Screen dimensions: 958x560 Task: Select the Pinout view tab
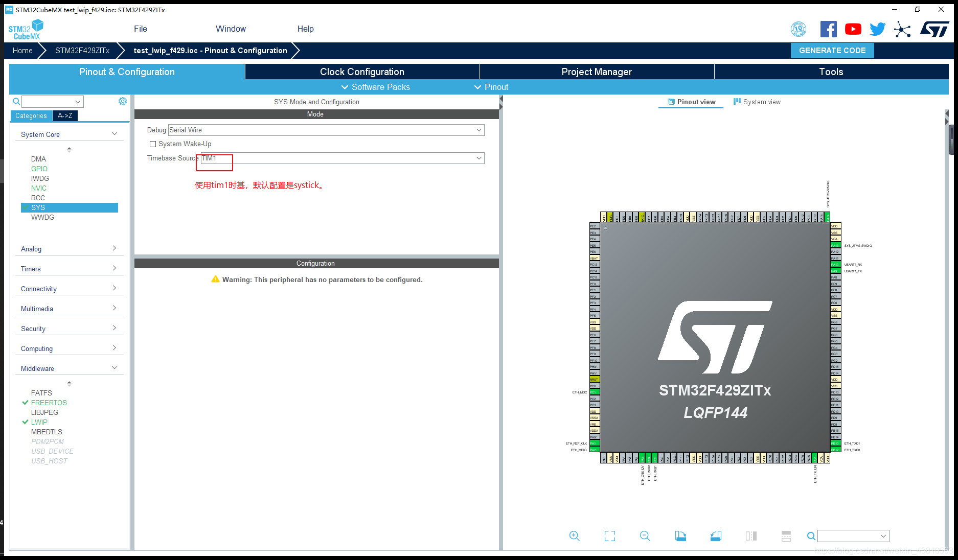click(x=691, y=102)
